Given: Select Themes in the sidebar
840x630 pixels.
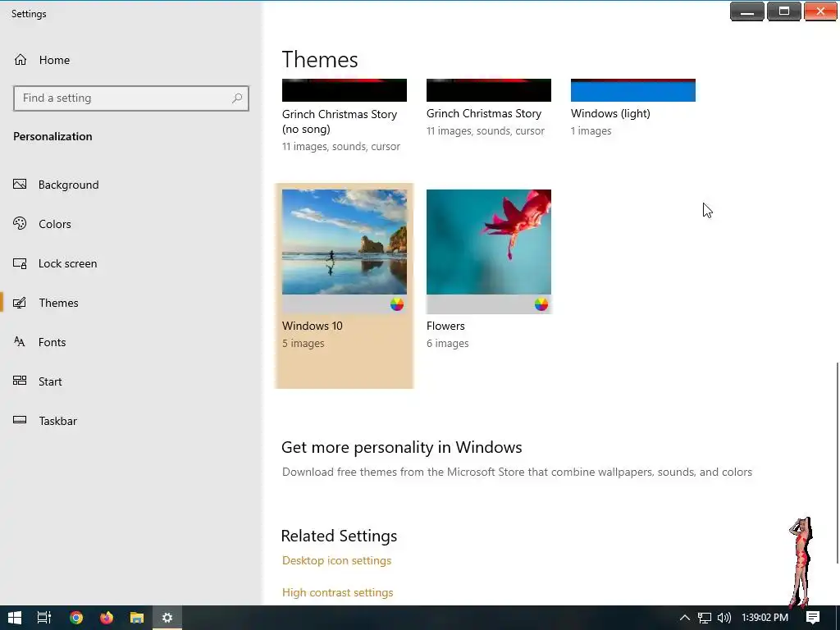Looking at the screenshot, I should point(58,303).
